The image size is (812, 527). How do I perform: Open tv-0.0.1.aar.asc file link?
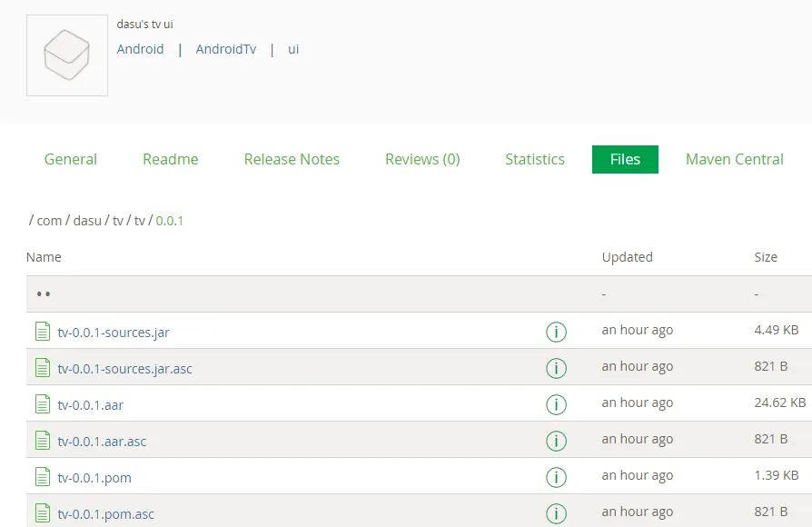pos(102,441)
